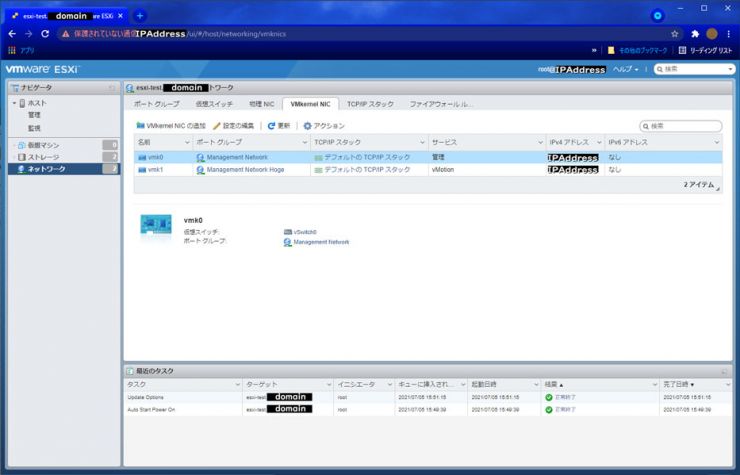Open the Help dropdown menu
This screenshot has height=475, width=740.
pos(625,69)
